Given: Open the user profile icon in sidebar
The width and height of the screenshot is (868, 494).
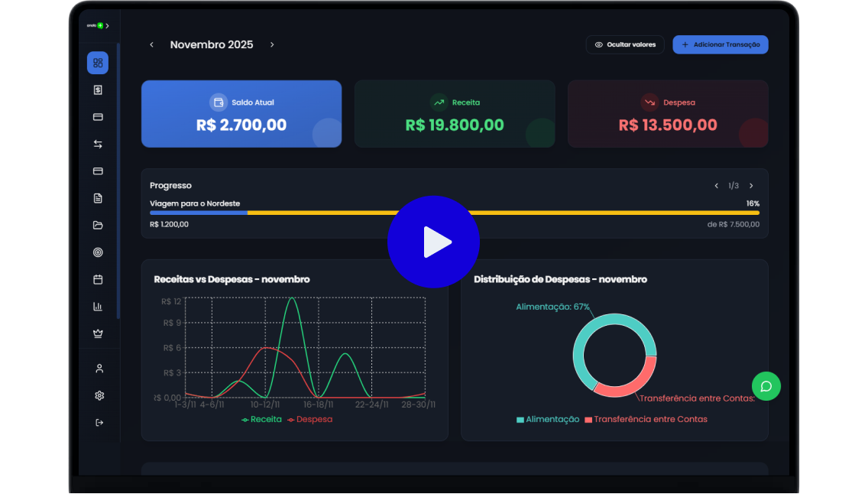Looking at the screenshot, I should [99, 369].
